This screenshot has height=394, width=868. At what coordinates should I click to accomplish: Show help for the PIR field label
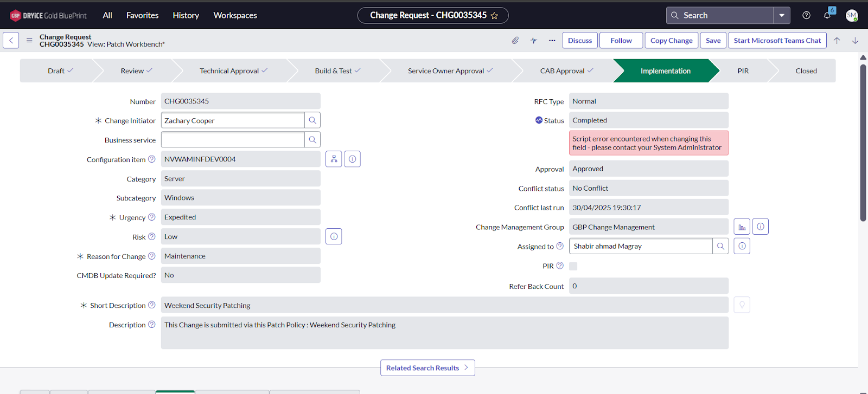tap(560, 266)
